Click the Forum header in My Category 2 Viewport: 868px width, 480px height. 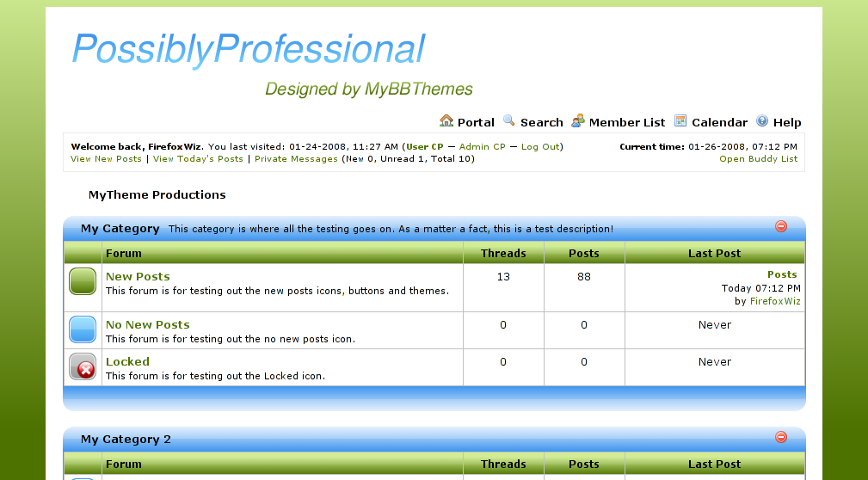coord(123,464)
